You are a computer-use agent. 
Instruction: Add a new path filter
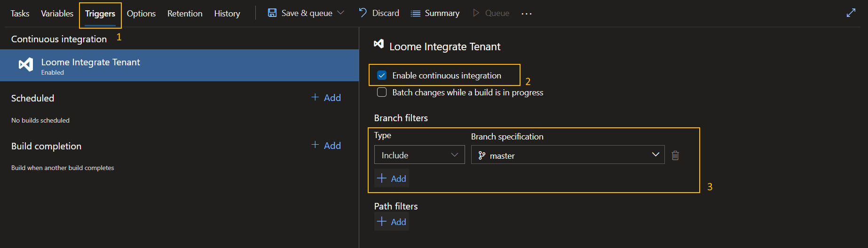(392, 221)
